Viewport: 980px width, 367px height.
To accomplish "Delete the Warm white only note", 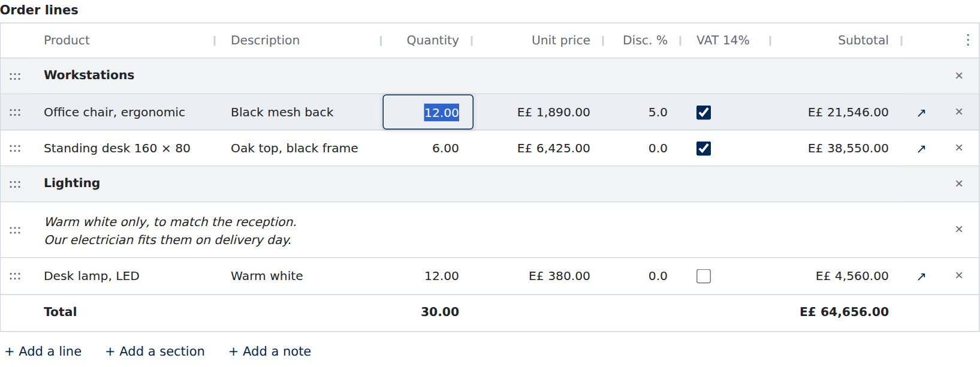I will [x=959, y=229].
